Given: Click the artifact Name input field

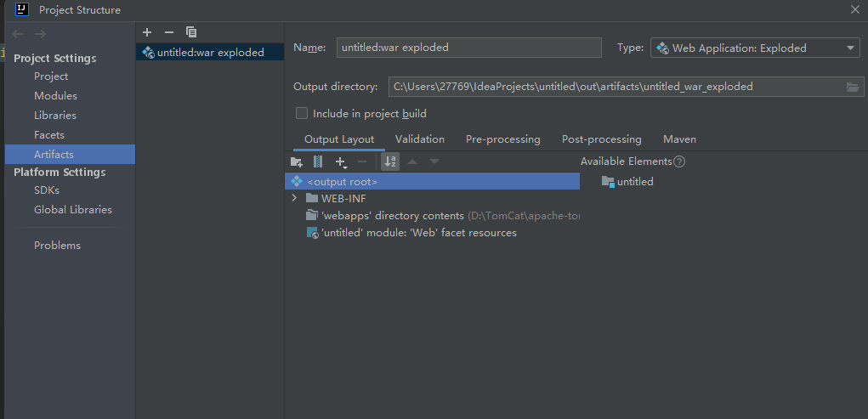Looking at the screenshot, I should tap(468, 48).
